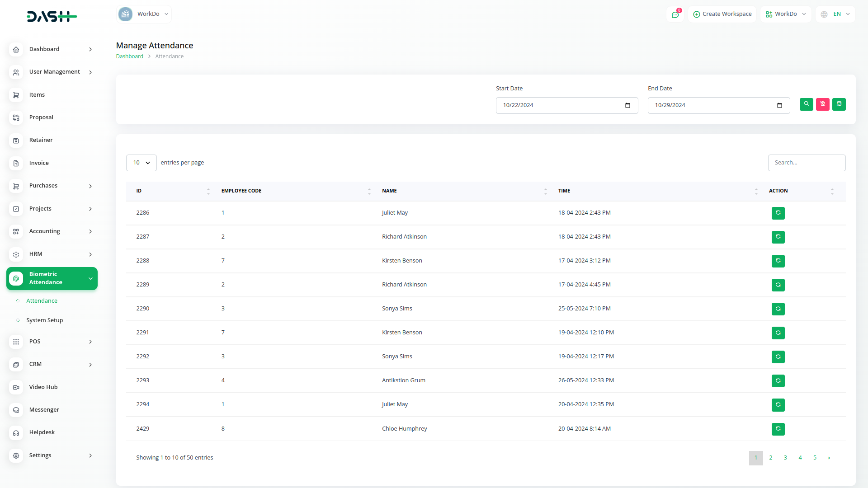Go to pagination page 3
The height and width of the screenshot is (488, 868).
[x=785, y=458]
